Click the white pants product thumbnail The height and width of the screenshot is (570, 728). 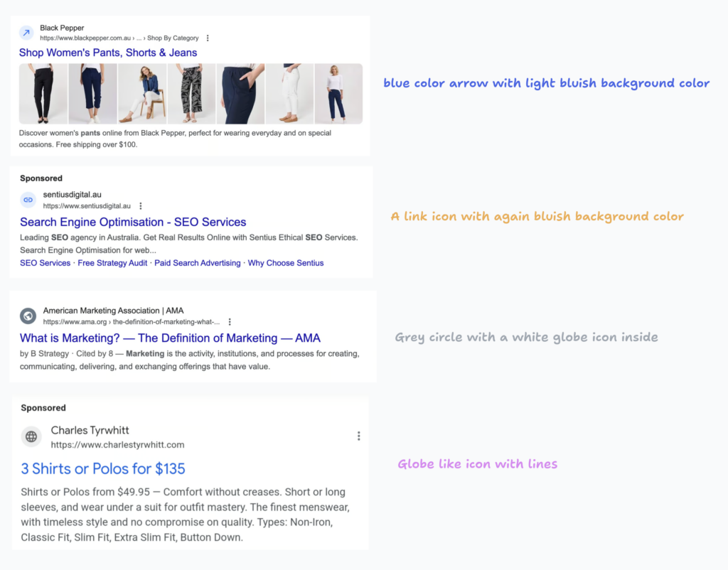coord(289,94)
